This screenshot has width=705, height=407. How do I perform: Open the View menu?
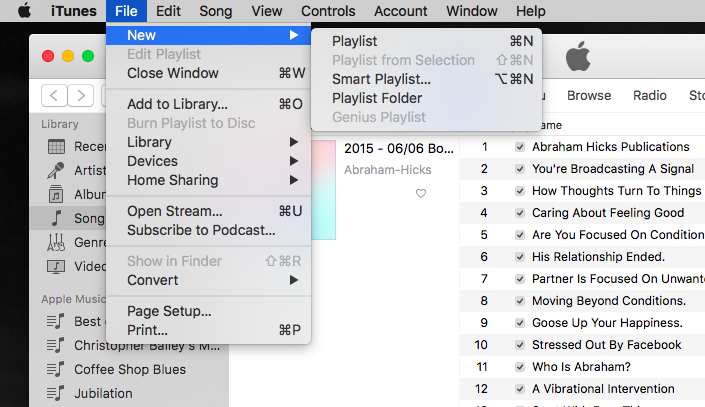coord(267,11)
